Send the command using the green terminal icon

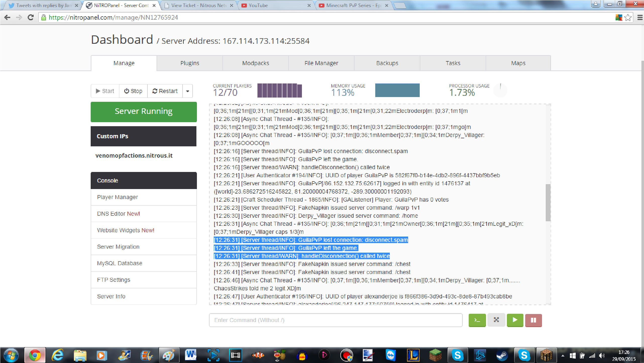click(477, 320)
